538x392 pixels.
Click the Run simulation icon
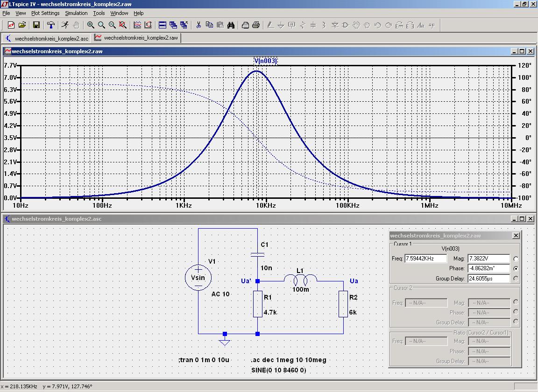pos(65,25)
